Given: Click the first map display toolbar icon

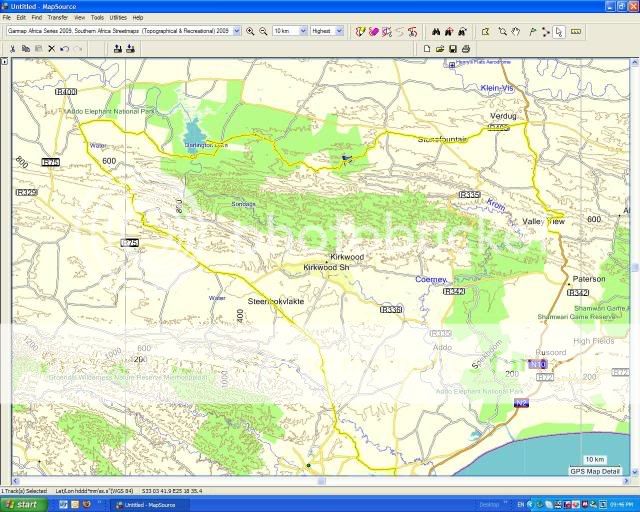Looking at the screenshot, I should 360,31.
